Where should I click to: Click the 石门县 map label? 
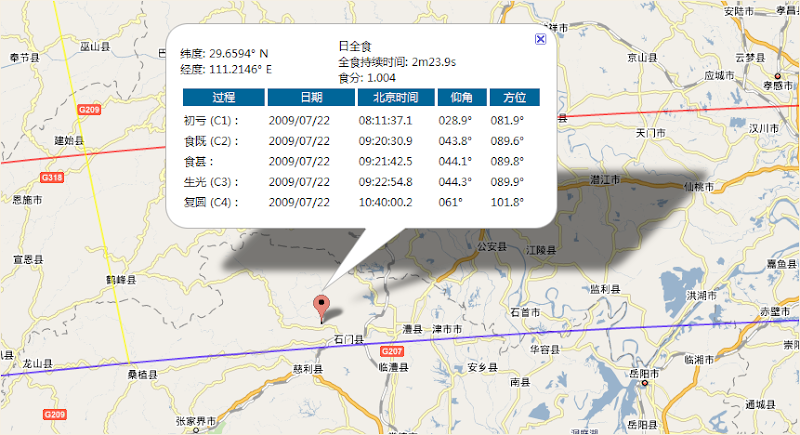(x=349, y=340)
